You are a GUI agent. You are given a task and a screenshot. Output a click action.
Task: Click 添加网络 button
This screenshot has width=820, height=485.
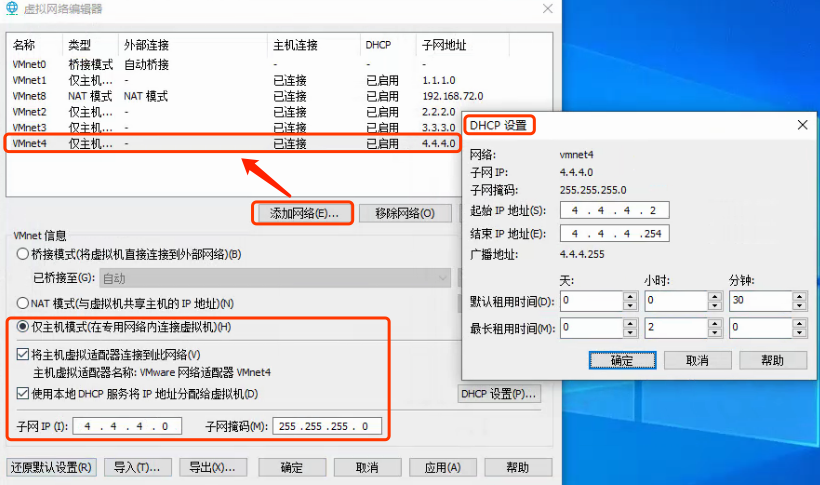304,213
